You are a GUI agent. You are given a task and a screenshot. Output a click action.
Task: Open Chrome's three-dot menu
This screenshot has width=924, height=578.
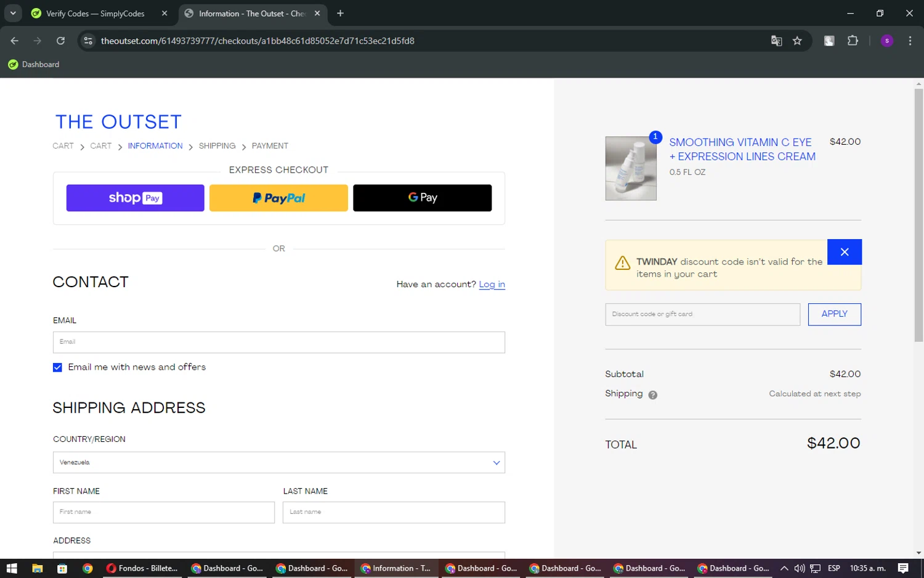click(x=910, y=41)
